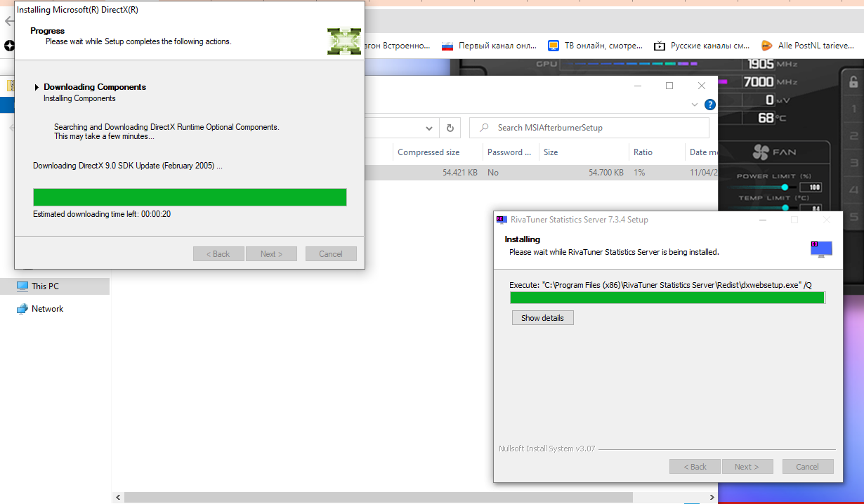Select Network in the navigation pane
This screenshot has width=864, height=504.
click(47, 309)
